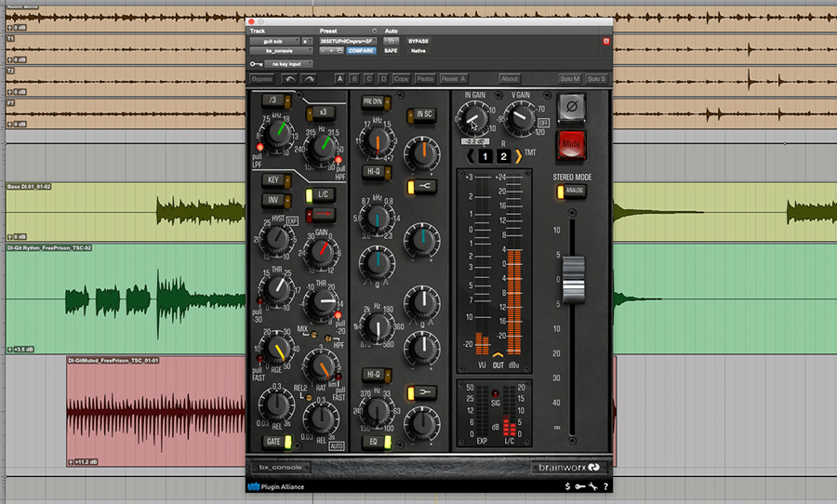The width and height of the screenshot is (837, 504).
Task: Toggle the high shelf bell shape switch
Action: 421,186
